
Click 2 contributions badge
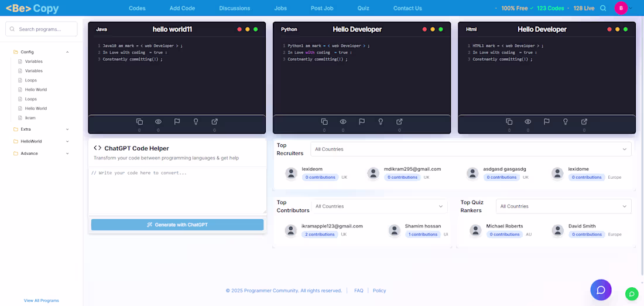[320, 234]
